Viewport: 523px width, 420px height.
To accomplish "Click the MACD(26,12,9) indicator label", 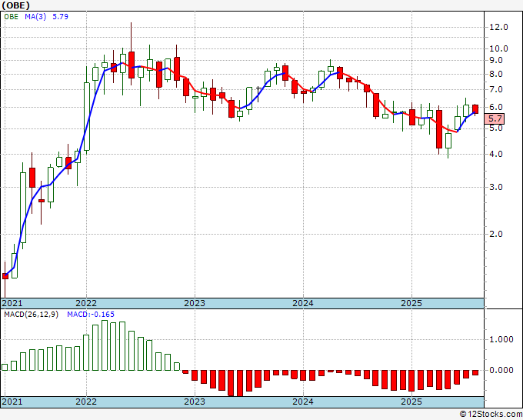I will [31, 315].
